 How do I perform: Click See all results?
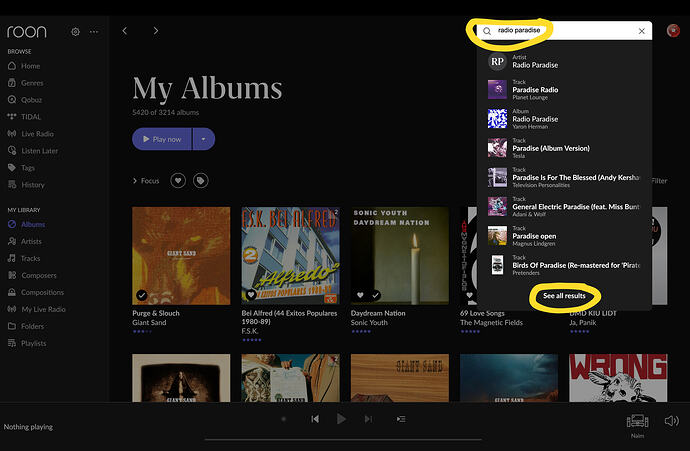pos(564,296)
